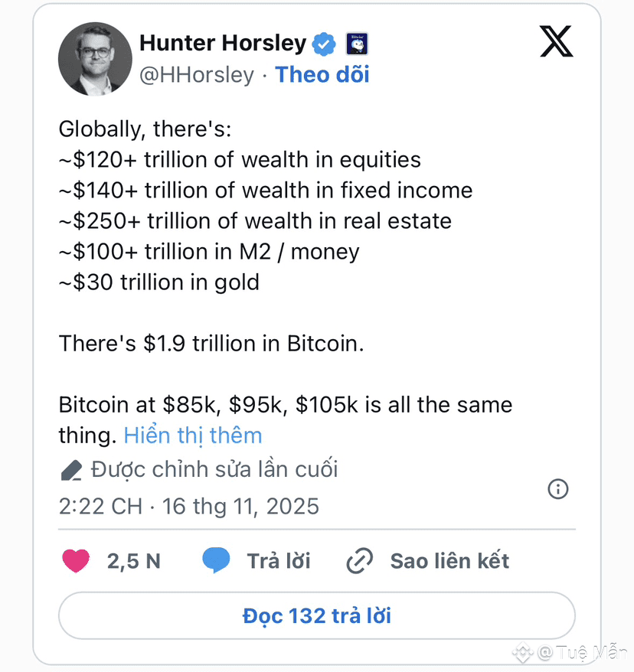Open Hunter Horsley's profile picture

click(x=96, y=59)
